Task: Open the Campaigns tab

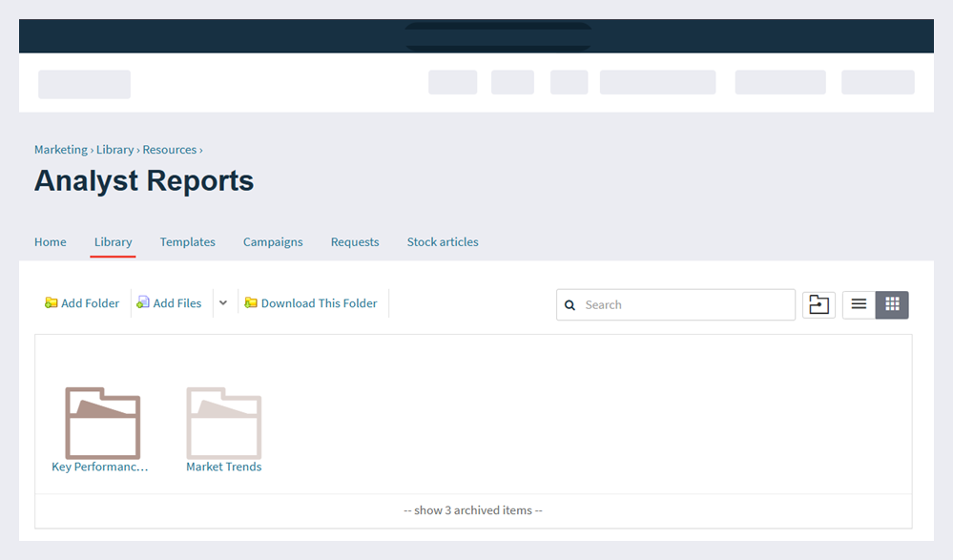Action: coord(273,241)
